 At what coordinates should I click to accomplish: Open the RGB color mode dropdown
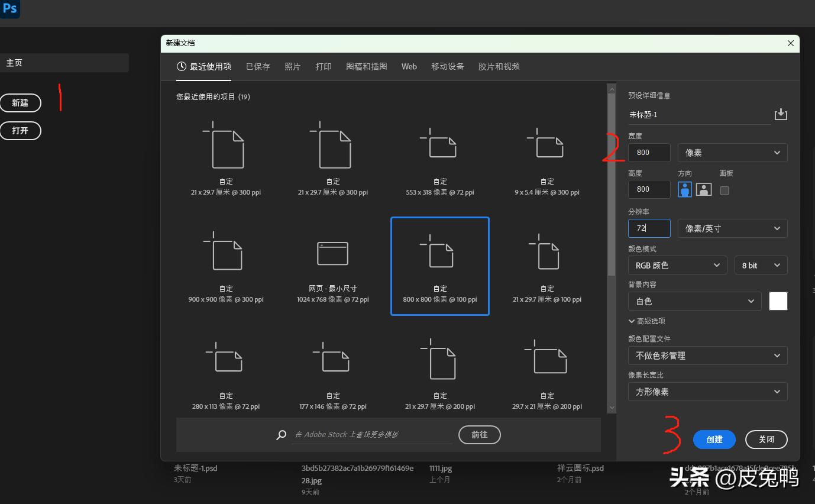tap(677, 266)
